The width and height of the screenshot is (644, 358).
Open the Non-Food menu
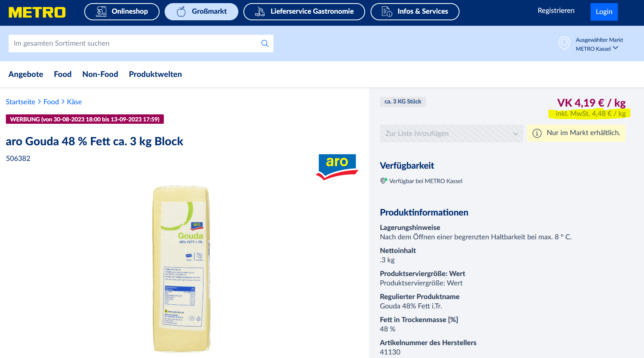100,74
